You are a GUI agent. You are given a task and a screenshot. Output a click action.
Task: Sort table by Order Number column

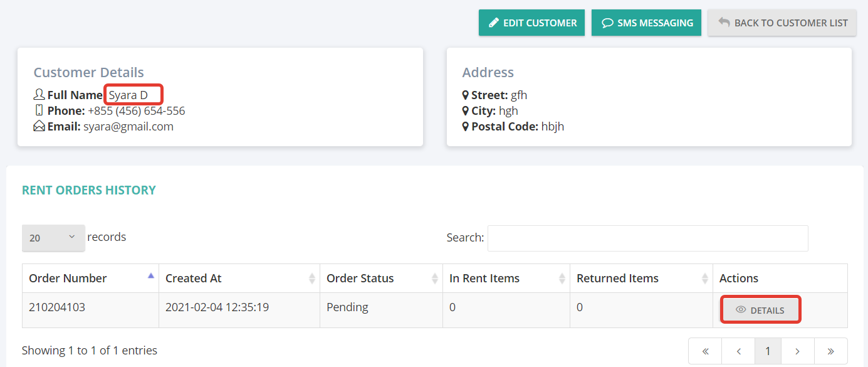coord(90,278)
